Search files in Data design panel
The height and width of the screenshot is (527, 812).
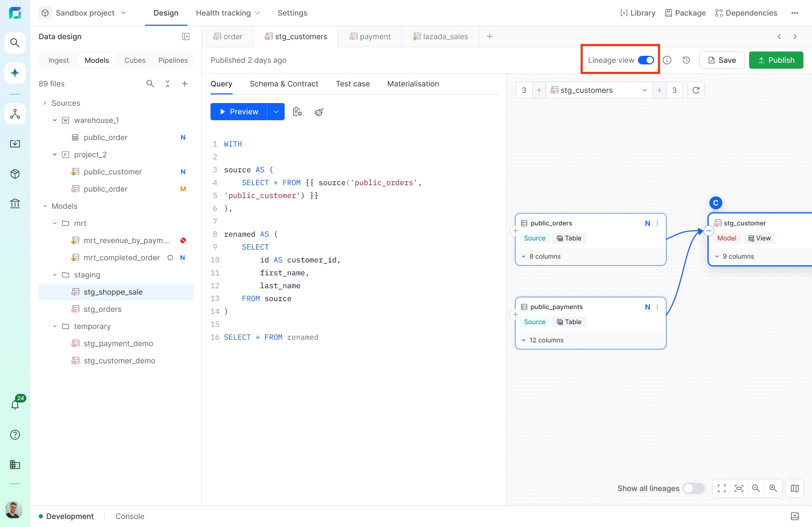tap(150, 84)
